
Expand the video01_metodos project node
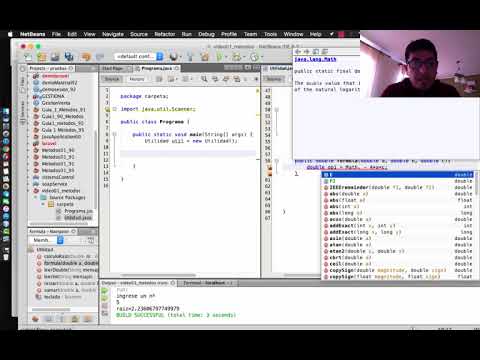click(x=28, y=191)
